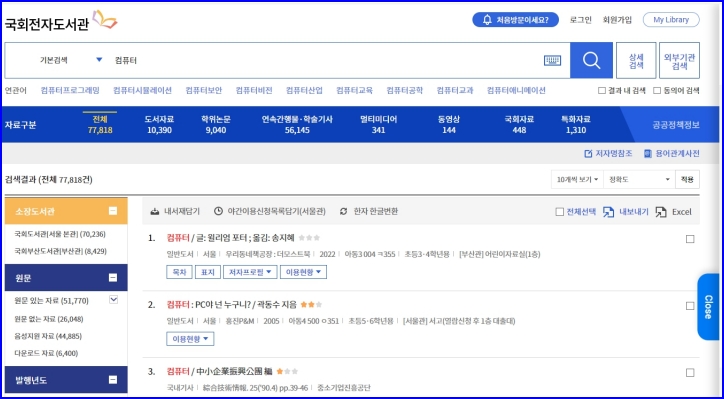Collapse the 발행년도 filter panel
The image size is (724, 399).
(113, 380)
